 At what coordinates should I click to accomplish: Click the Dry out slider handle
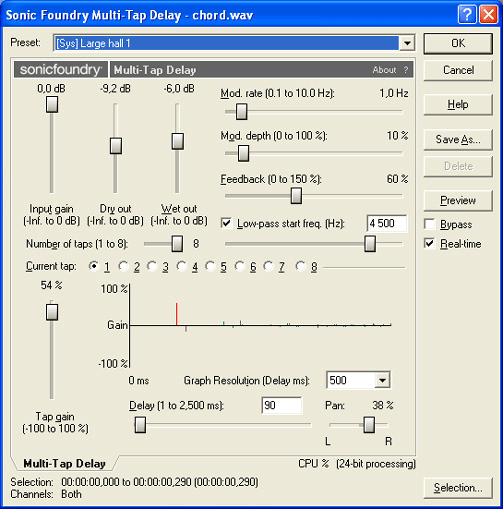point(116,146)
